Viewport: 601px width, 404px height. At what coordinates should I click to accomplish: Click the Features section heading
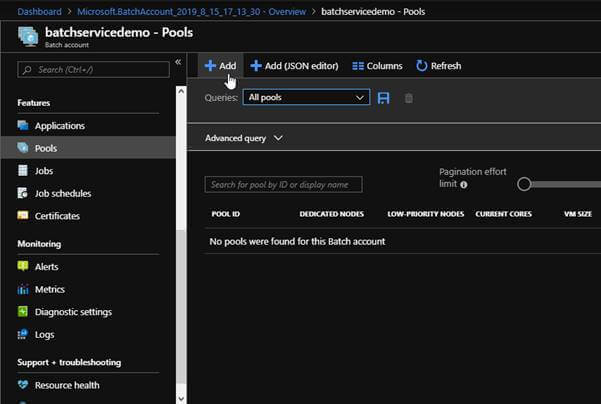pyautogui.click(x=34, y=103)
